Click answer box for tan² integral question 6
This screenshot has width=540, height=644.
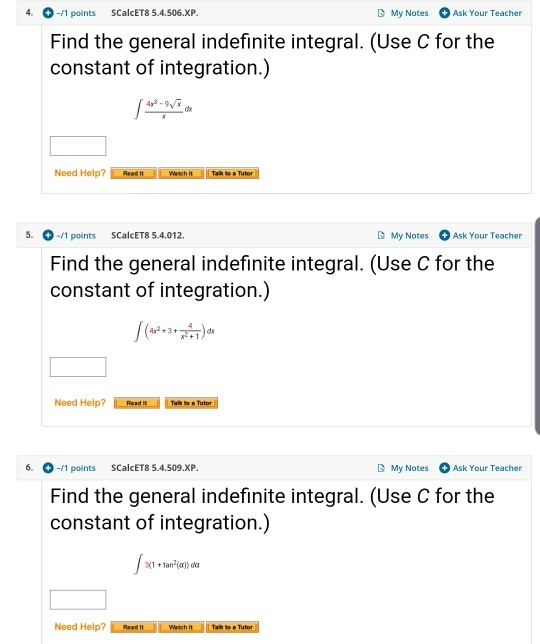(x=78, y=600)
